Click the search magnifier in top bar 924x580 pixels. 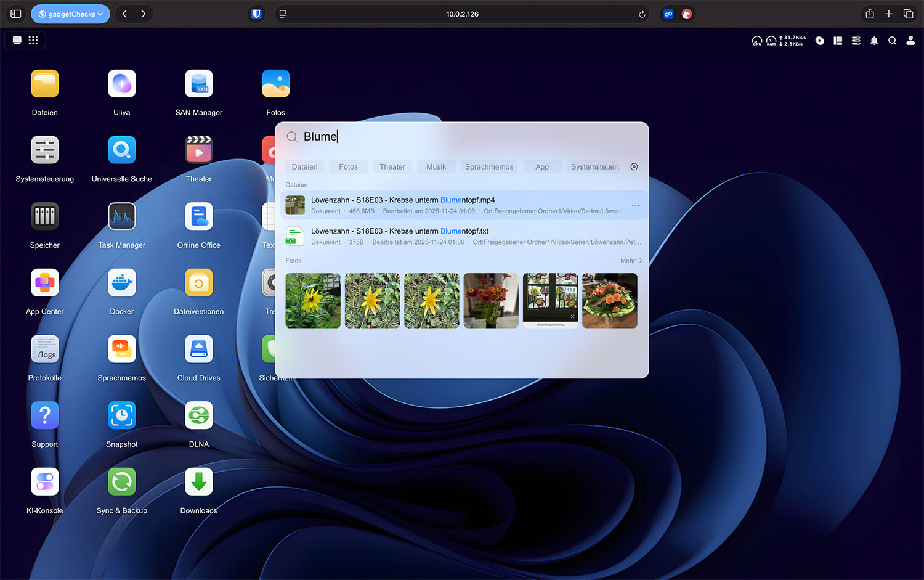[x=892, y=41]
